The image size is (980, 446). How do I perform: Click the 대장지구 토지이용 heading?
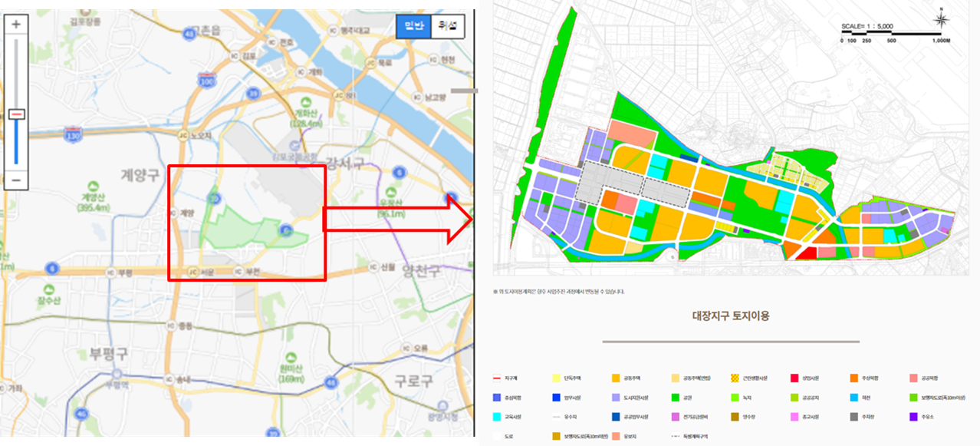pyautogui.click(x=731, y=316)
